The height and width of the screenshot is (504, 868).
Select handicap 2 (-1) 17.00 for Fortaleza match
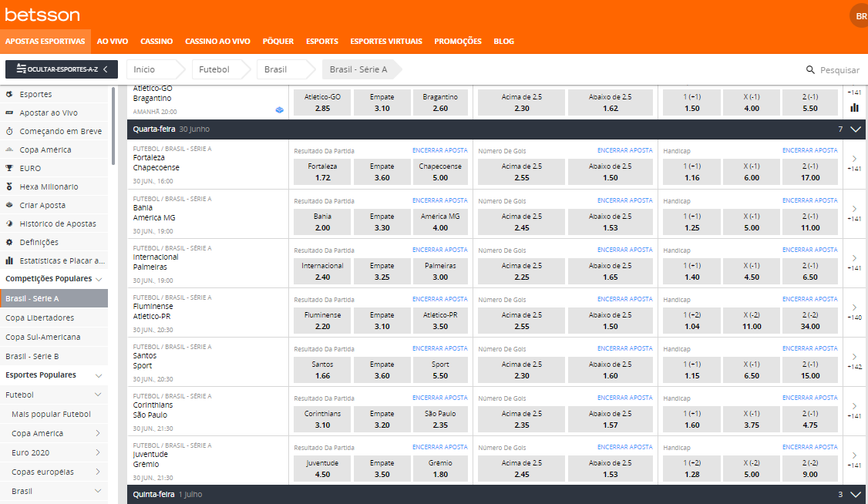(x=810, y=172)
